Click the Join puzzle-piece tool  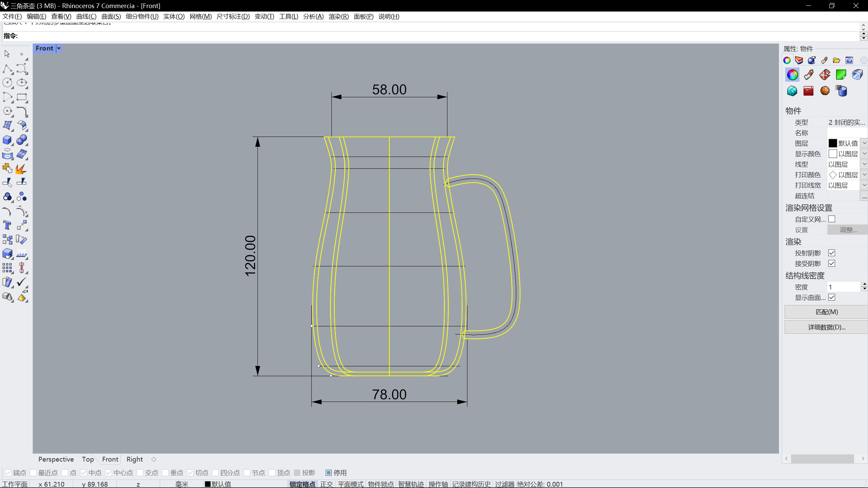7,168
